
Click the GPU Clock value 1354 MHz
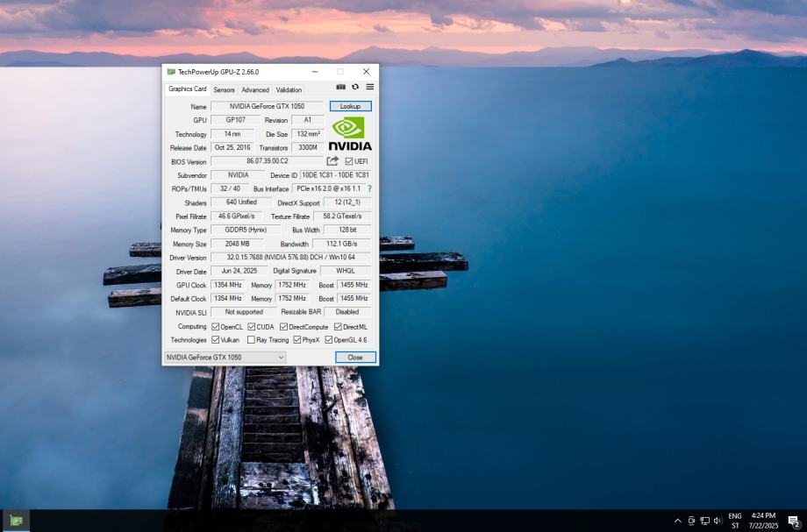pyautogui.click(x=228, y=285)
